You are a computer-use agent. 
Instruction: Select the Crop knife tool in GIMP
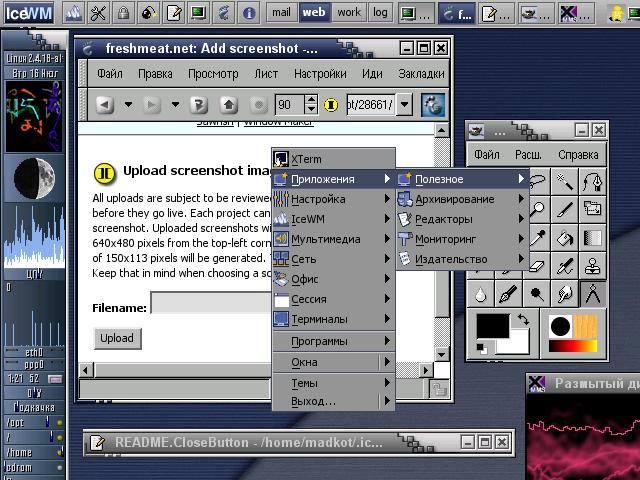564,210
